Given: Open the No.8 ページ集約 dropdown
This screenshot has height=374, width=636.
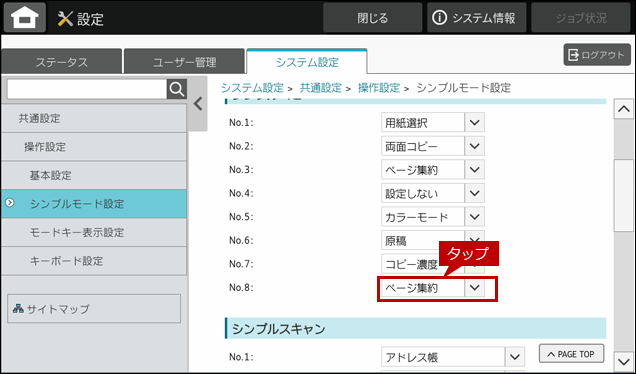Looking at the screenshot, I should tap(433, 288).
